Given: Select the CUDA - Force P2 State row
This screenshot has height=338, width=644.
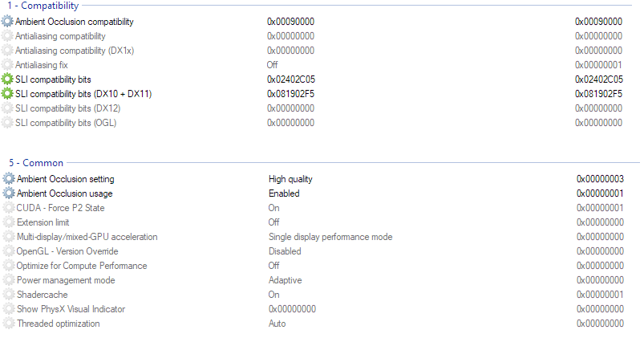Looking at the screenshot, I should 60,208.
